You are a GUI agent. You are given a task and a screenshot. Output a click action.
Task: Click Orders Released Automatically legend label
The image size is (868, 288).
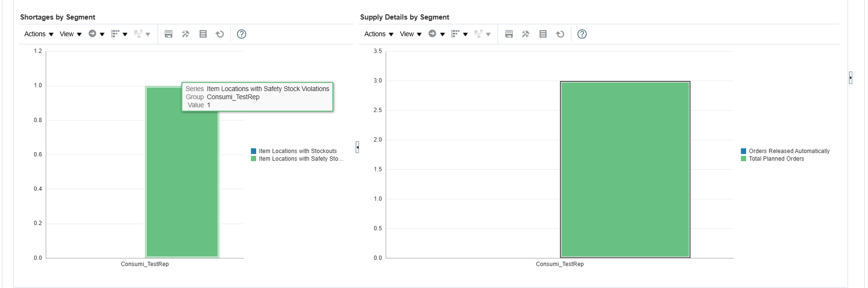click(789, 151)
